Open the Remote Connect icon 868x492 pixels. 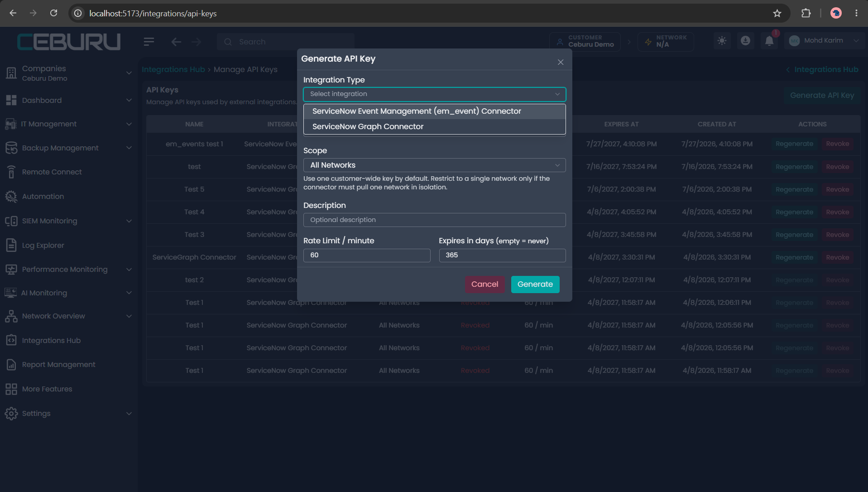11,172
